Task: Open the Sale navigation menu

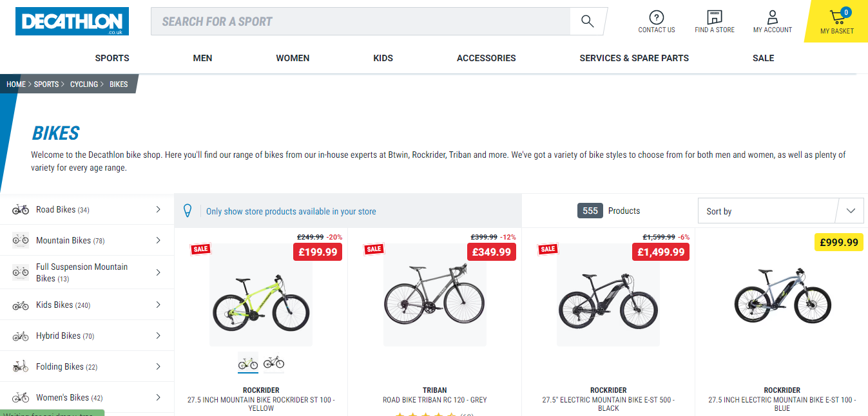Action: coord(763,58)
